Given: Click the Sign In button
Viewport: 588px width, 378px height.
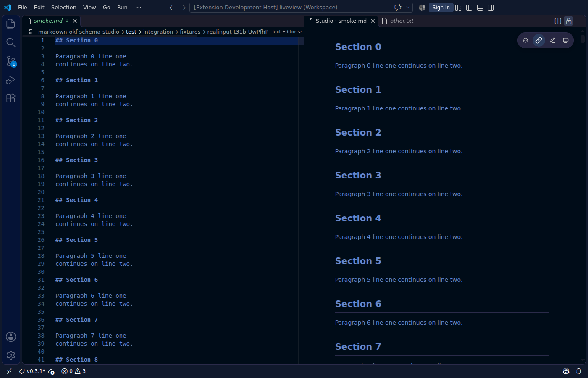Looking at the screenshot, I should tap(441, 8).
